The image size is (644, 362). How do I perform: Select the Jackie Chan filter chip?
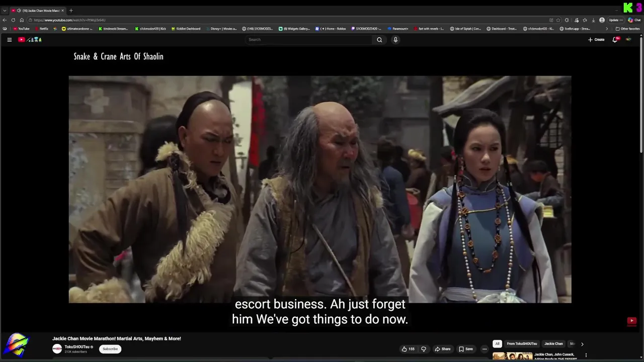[x=553, y=344]
